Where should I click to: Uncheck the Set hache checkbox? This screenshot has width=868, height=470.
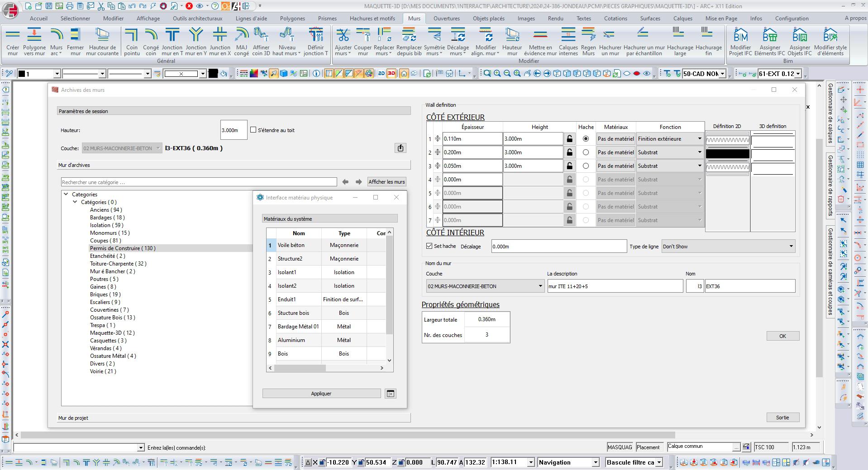point(429,246)
